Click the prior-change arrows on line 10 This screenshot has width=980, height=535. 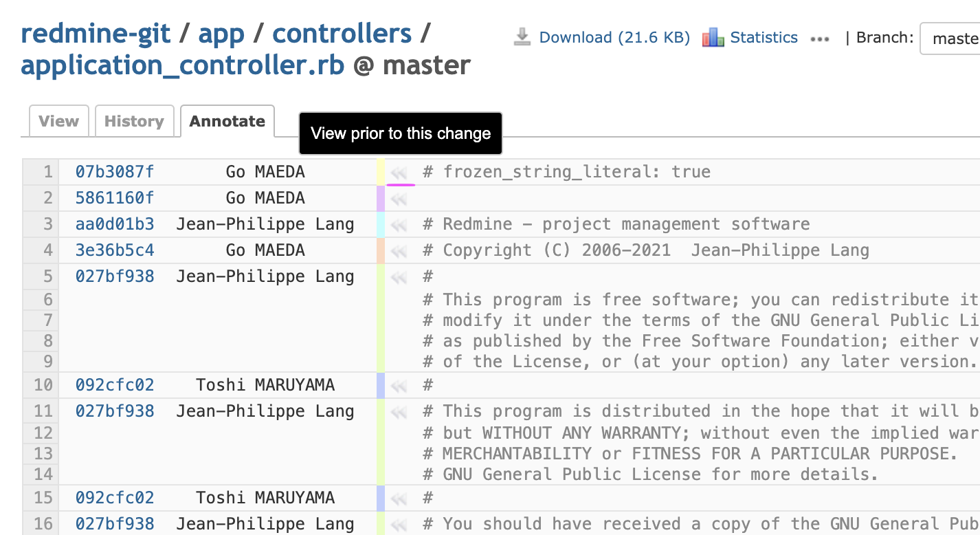(399, 386)
